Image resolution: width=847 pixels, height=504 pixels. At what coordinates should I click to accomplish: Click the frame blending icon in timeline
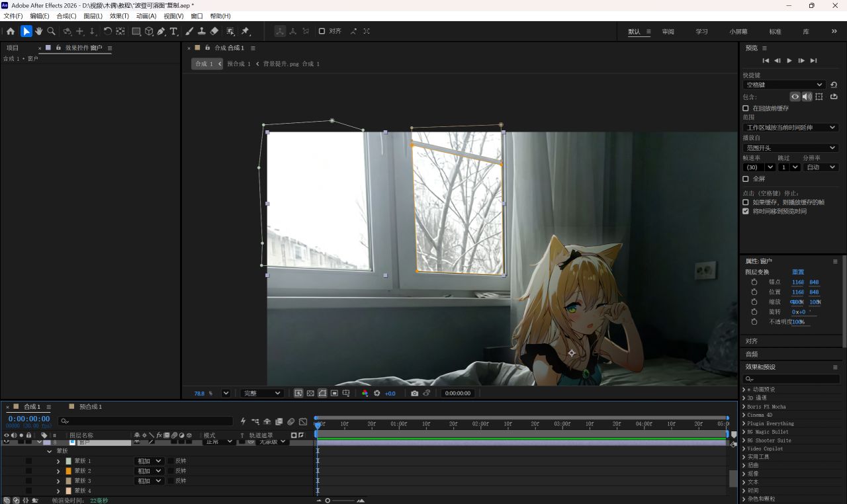pos(279,421)
